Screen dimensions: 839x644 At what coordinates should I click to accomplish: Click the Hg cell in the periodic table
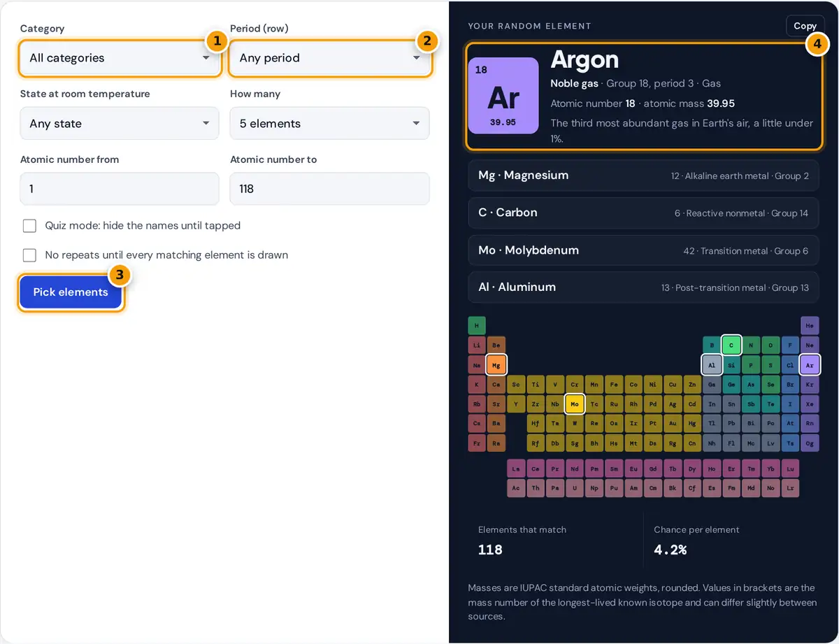(x=692, y=424)
